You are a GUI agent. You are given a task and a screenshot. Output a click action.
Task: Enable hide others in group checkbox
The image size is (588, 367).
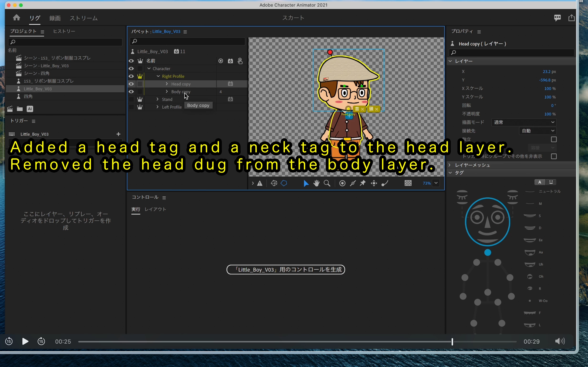[554, 156]
